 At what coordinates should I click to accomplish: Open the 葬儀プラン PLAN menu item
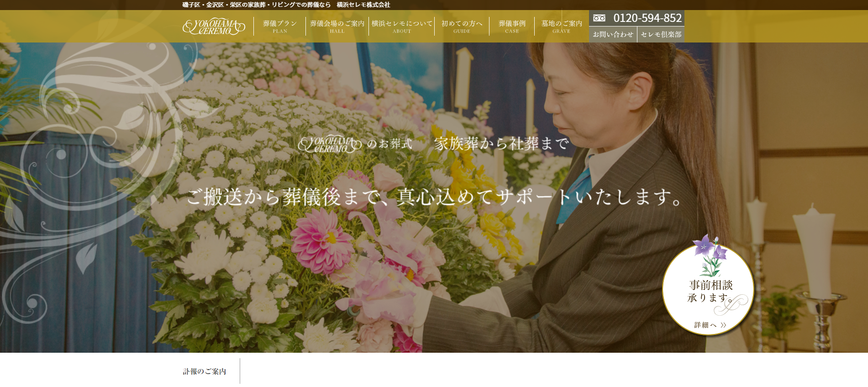pyautogui.click(x=280, y=27)
